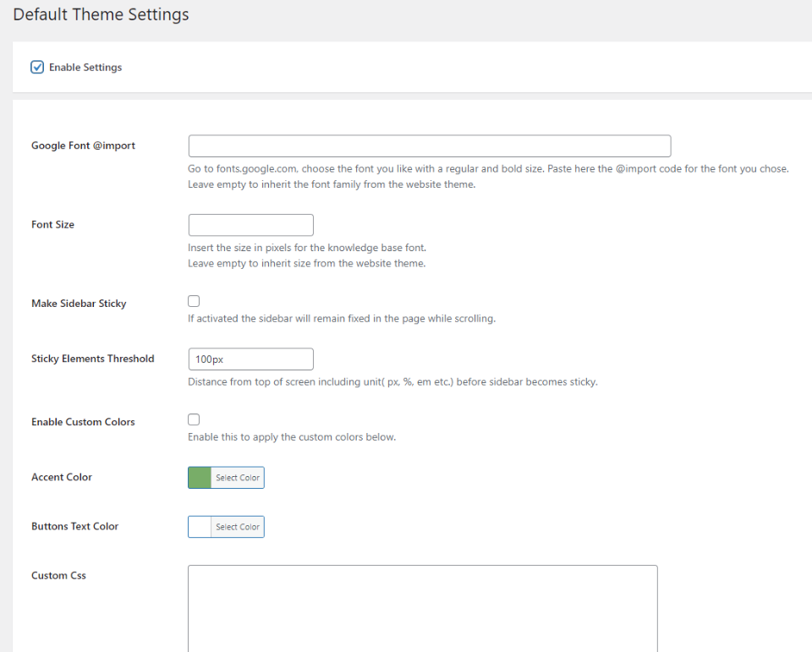The height and width of the screenshot is (652, 812).
Task: Click the Enable Custom Colors label
Action: click(83, 422)
